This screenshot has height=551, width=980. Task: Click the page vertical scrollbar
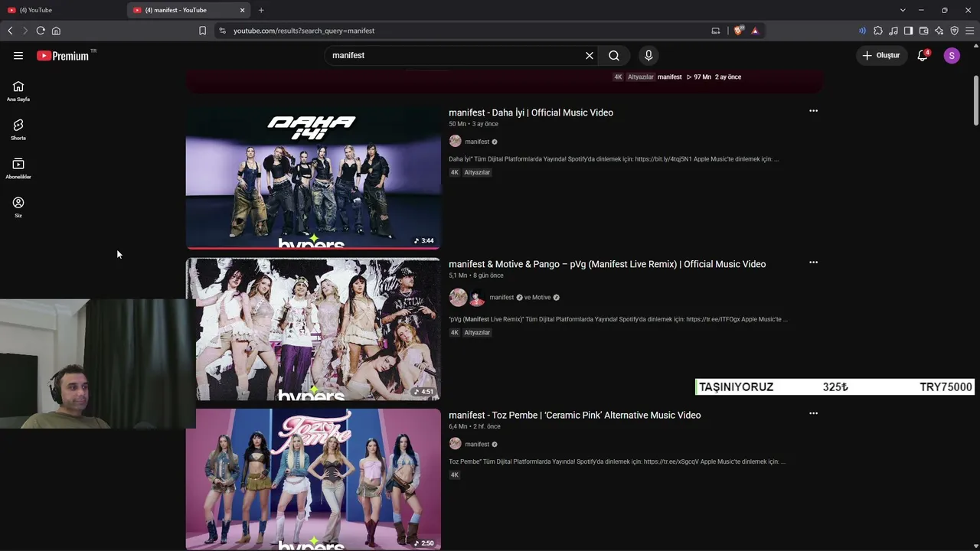(975, 101)
